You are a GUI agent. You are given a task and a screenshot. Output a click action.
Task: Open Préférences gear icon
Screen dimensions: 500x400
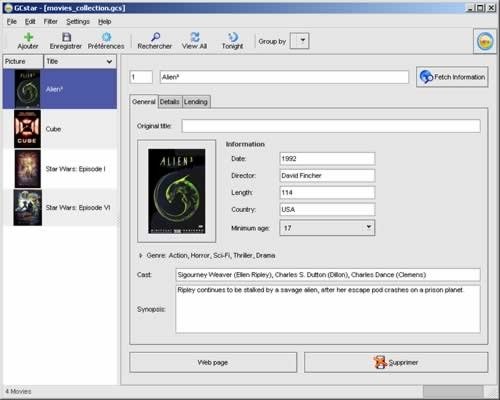tap(106, 37)
